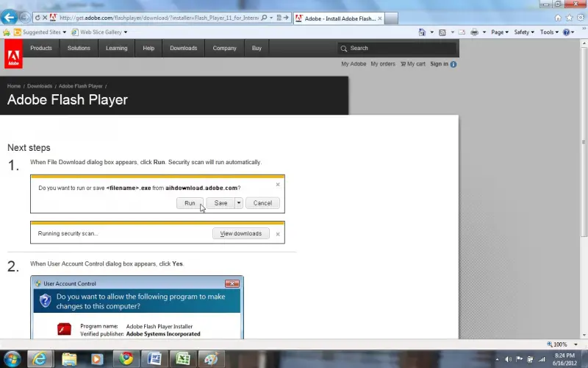Click the Adobe Flash Player breadcrumb link
Viewport: 588px width, 368px height.
81,86
